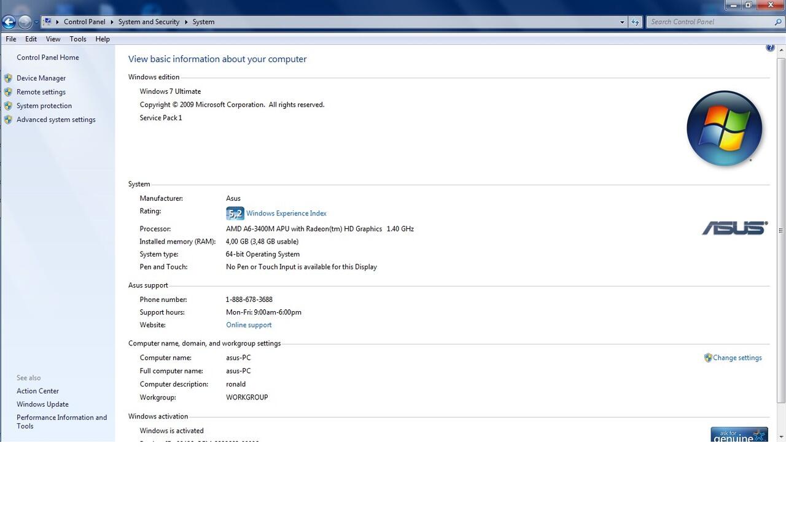Click Change settings link
The width and height of the screenshot is (786, 532).
[737, 358]
